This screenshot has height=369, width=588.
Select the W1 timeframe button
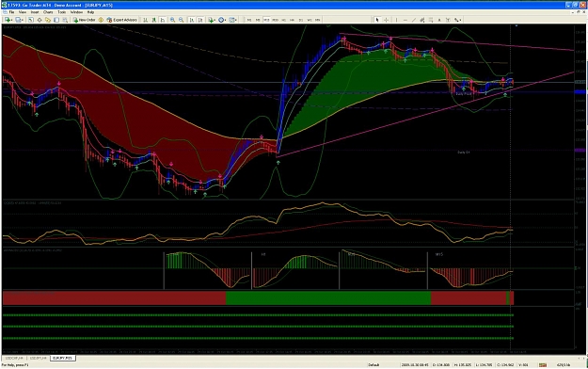310,20
